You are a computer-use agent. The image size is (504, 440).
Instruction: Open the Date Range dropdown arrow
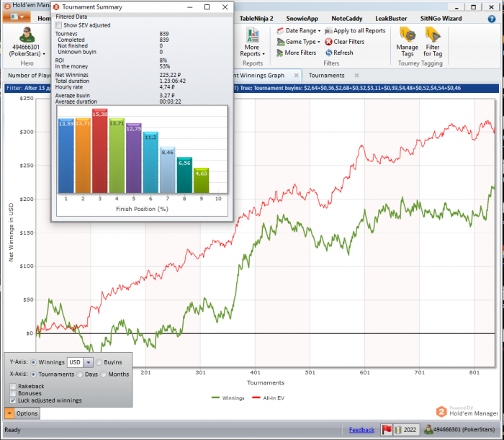319,31
